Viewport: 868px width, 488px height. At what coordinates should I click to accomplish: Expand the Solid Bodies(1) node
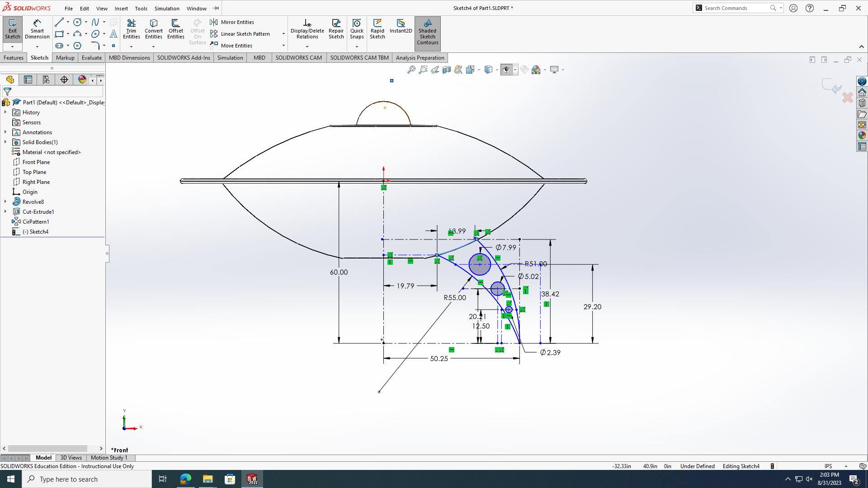pos(5,142)
